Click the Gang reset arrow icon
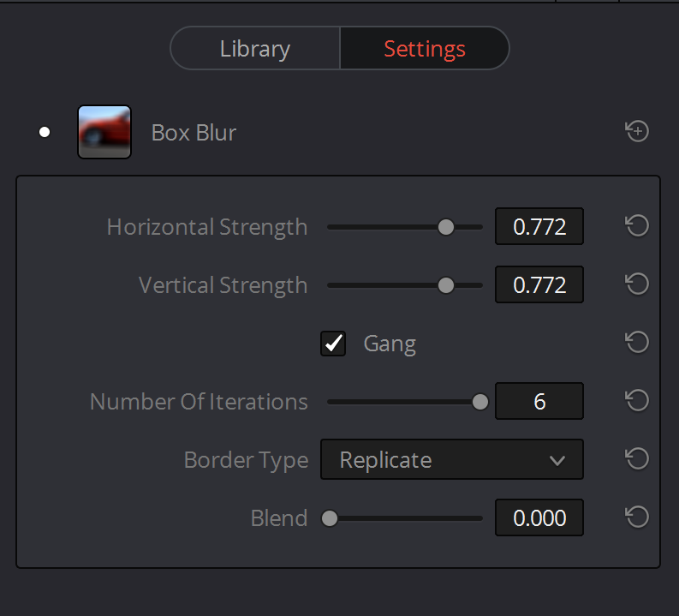This screenshot has width=679, height=616. pyautogui.click(x=637, y=342)
